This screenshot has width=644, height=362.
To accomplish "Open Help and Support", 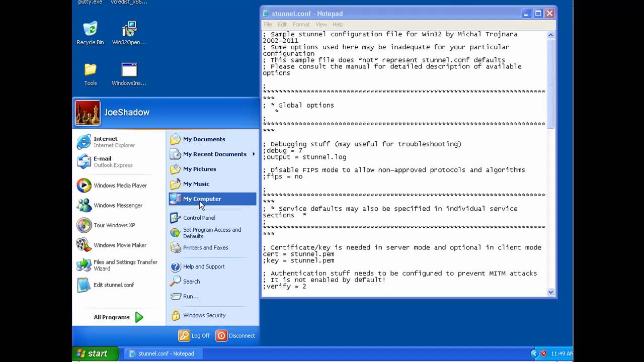I will tap(212, 266).
